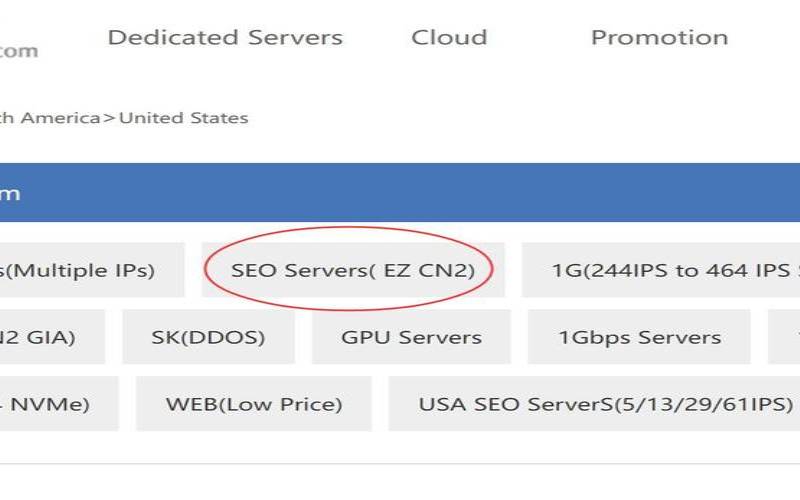This screenshot has height=500, width=800.
Task: Click the site logo ending in .com
Action: tap(18, 50)
